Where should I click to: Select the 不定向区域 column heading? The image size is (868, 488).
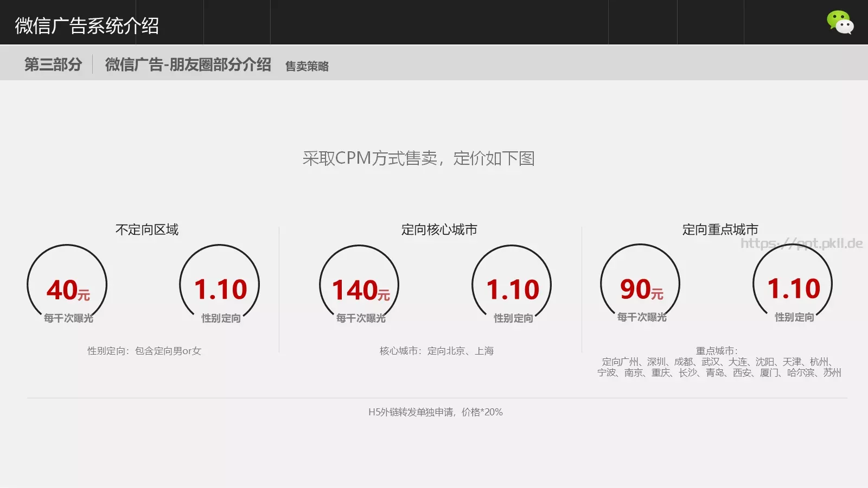(147, 230)
